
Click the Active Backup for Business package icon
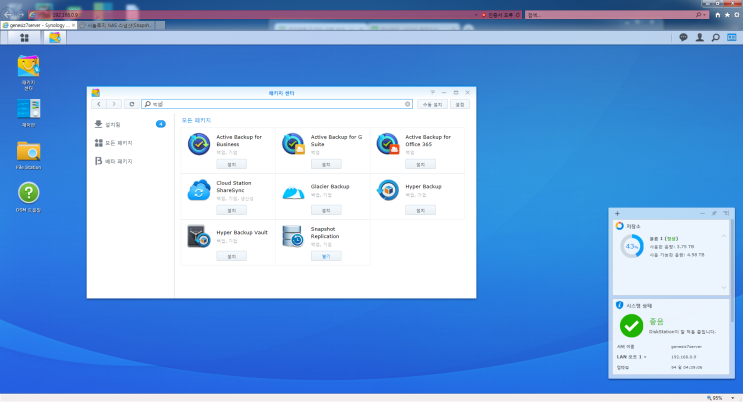(x=199, y=144)
